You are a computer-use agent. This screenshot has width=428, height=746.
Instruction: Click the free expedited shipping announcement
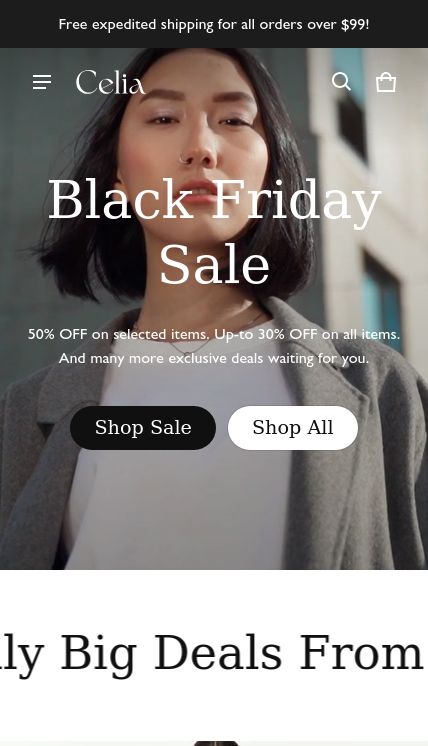(x=214, y=24)
